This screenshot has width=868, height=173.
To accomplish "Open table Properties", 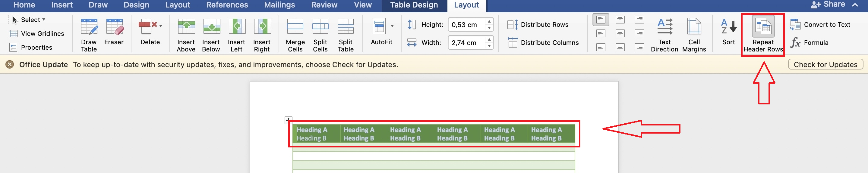I will click(x=30, y=48).
